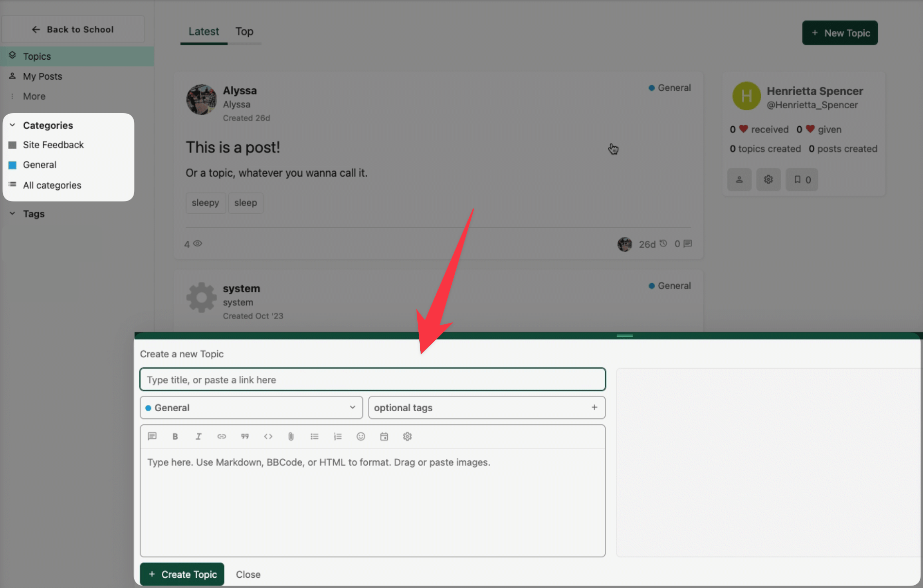This screenshot has height=588, width=923.
Task: Click the topic title input field
Action: (372, 380)
